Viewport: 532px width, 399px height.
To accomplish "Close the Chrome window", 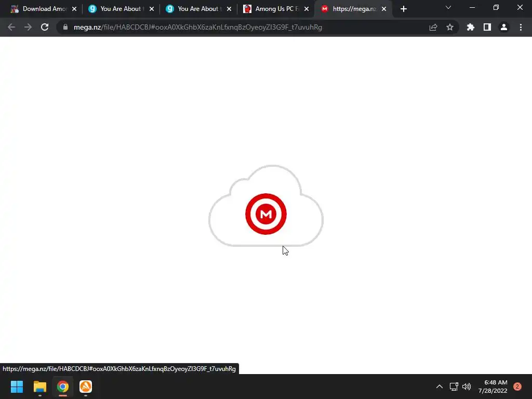I will (x=520, y=7).
